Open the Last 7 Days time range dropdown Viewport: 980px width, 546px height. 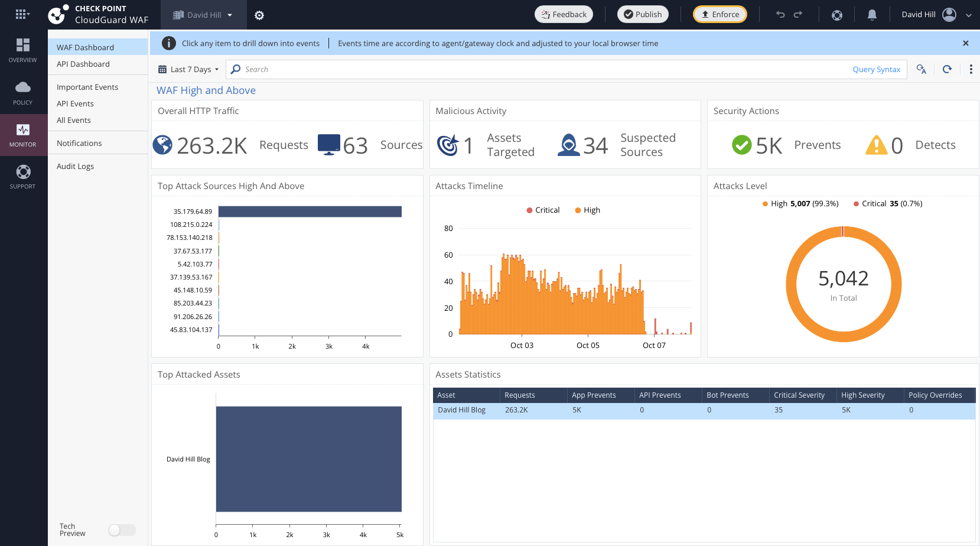click(x=188, y=70)
